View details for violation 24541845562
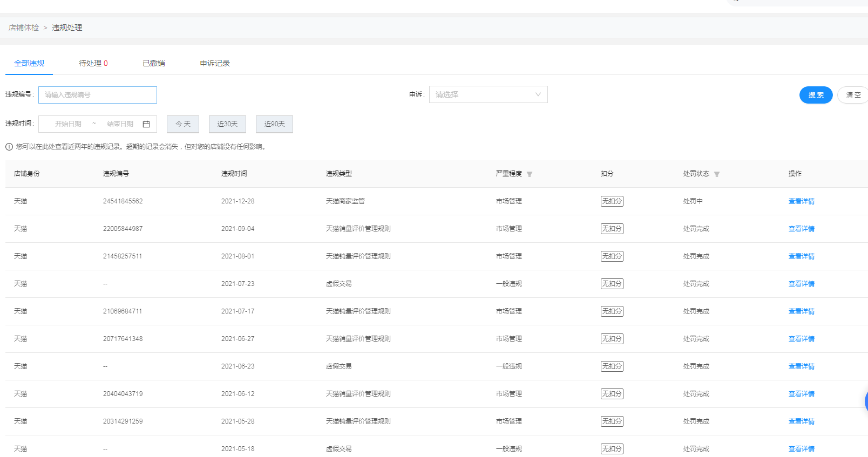The image size is (868, 457). pyautogui.click(x=802, y=201)
